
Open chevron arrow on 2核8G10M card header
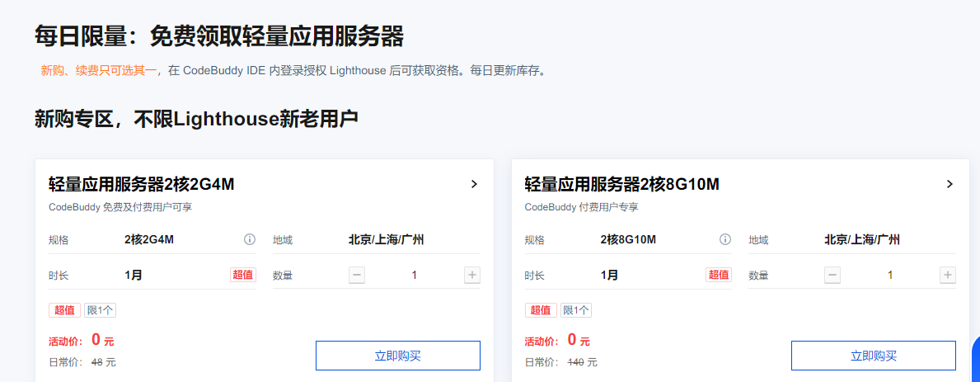coord(950,184)
